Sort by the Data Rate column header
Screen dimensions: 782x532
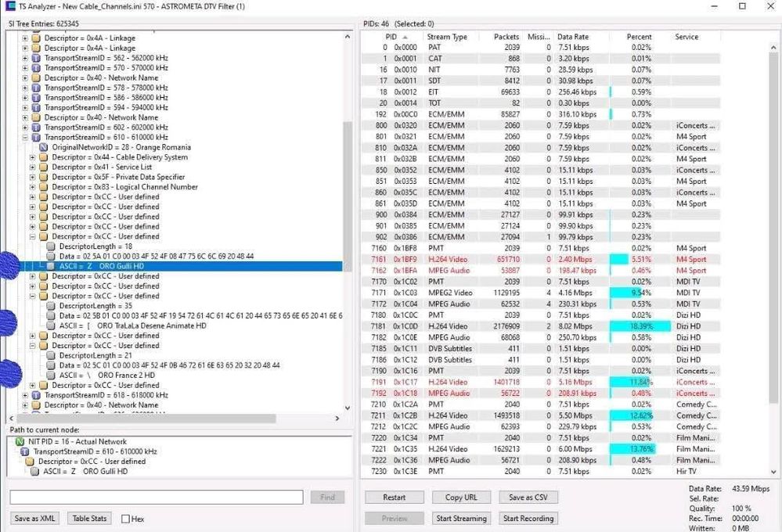[x=575, y=37]
